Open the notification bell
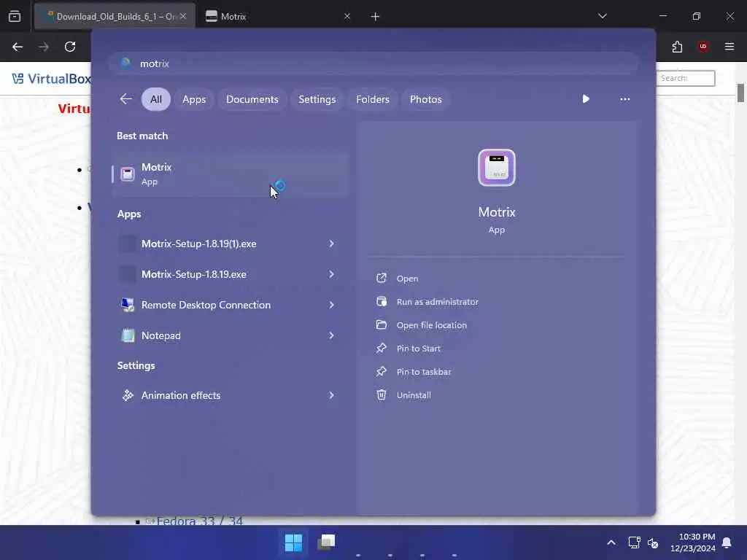 (x=727, y=542)
